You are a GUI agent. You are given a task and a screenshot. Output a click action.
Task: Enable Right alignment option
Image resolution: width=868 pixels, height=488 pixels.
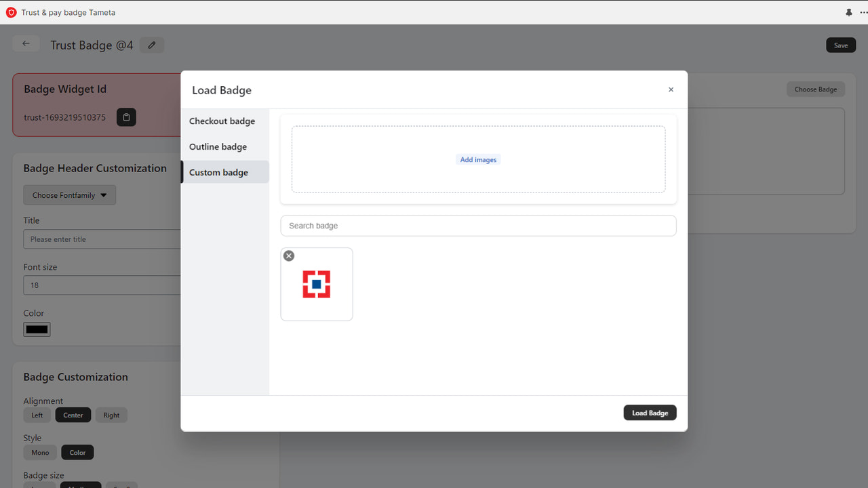click(x=111, y=415)
